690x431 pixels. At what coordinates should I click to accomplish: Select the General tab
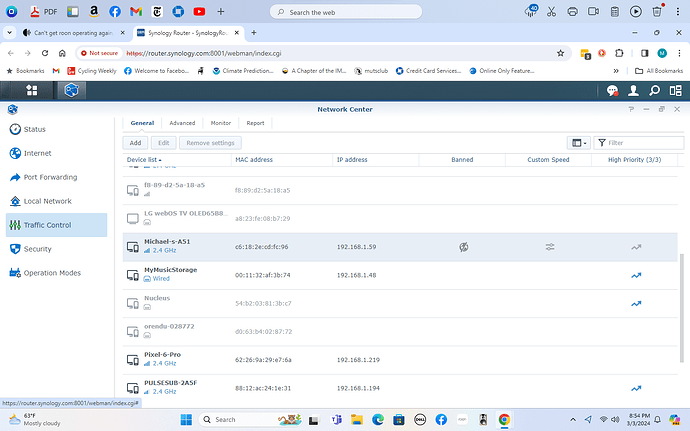tap(142, 123)
